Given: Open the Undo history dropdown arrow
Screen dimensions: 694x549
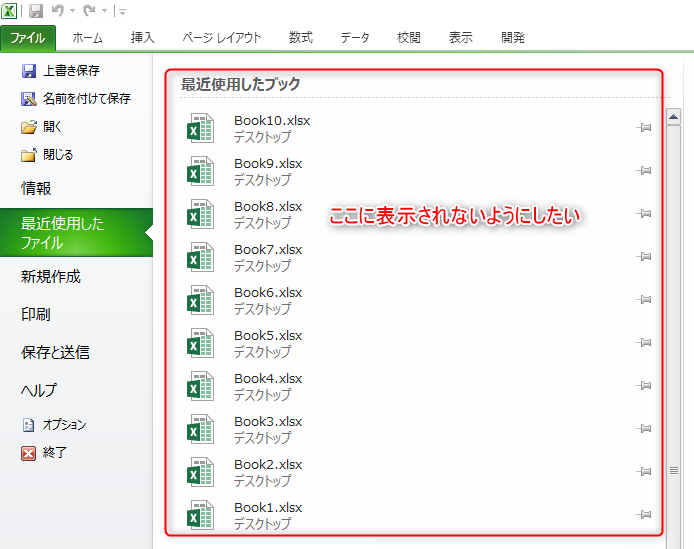Looking at the screenshot, I should (x=73, y=11).
